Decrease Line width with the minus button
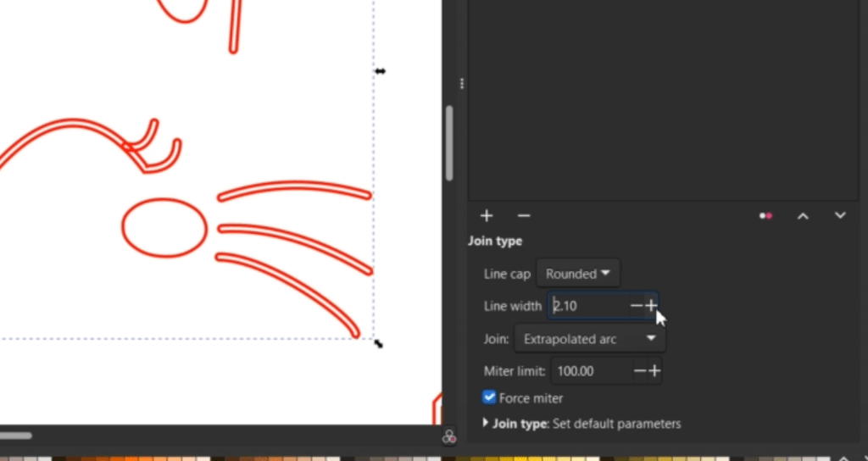 pyautogui.click(x=636, y=305)
